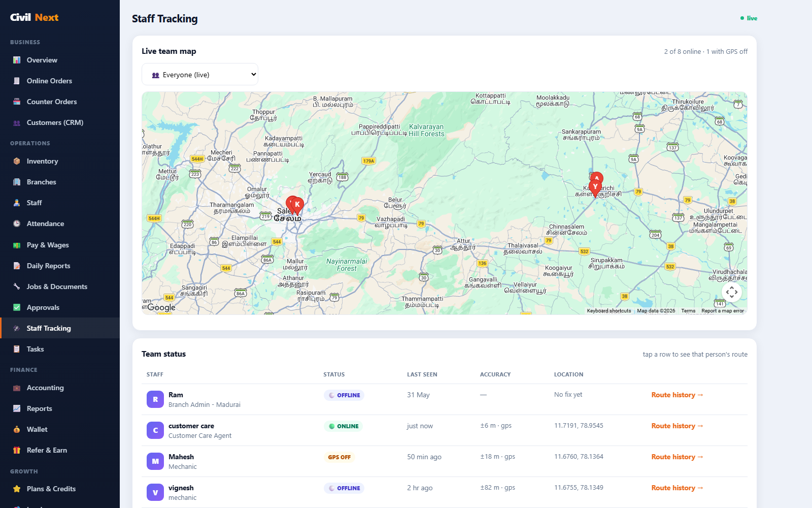Open the map Terms link
The width and height of the screenshot is (812, 508).
688,311
